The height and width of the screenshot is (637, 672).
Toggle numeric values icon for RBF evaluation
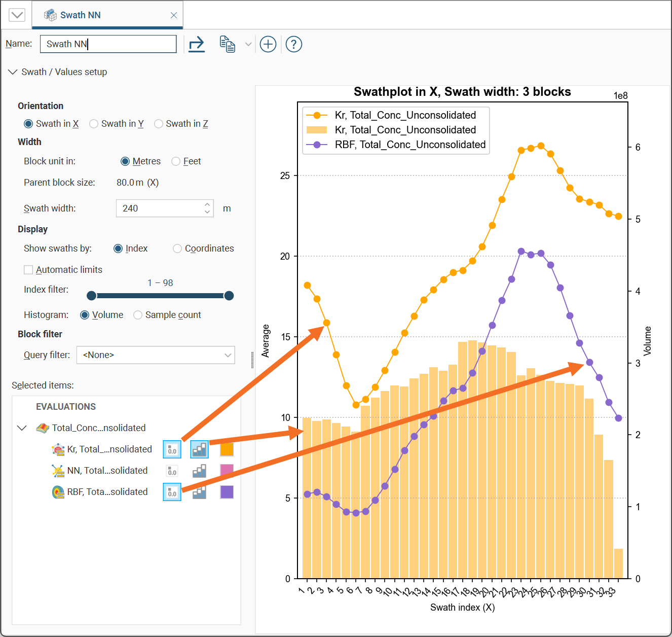[172, 492]
